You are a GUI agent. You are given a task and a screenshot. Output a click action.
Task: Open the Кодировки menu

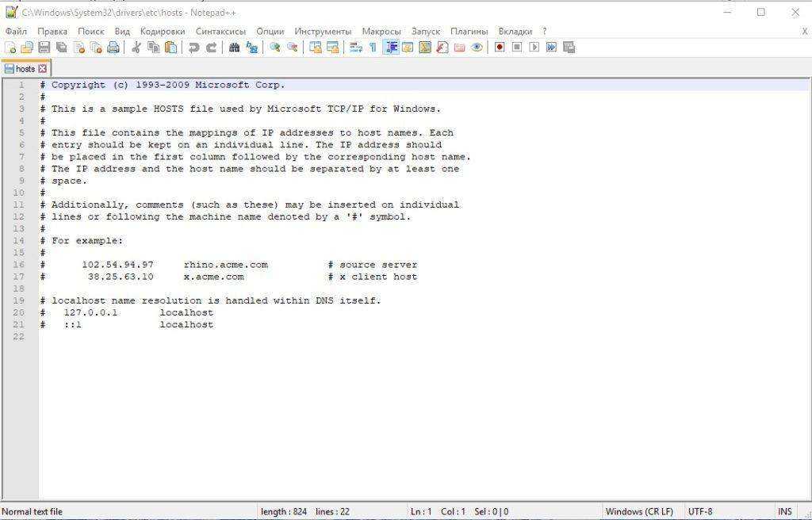click(163, 31)
